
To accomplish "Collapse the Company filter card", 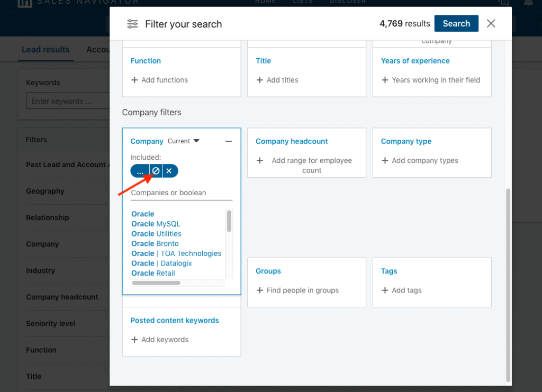I will (229, 141).
